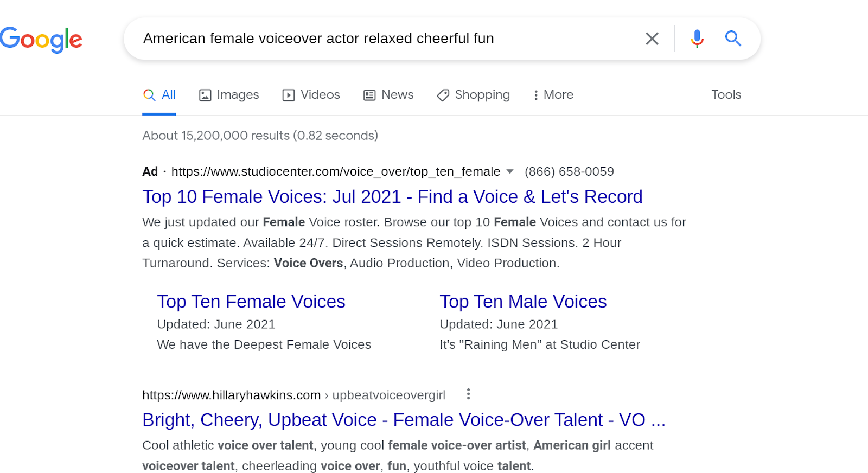Click the Google logo
The image size is (868, 473).
[x=41, y=40]
